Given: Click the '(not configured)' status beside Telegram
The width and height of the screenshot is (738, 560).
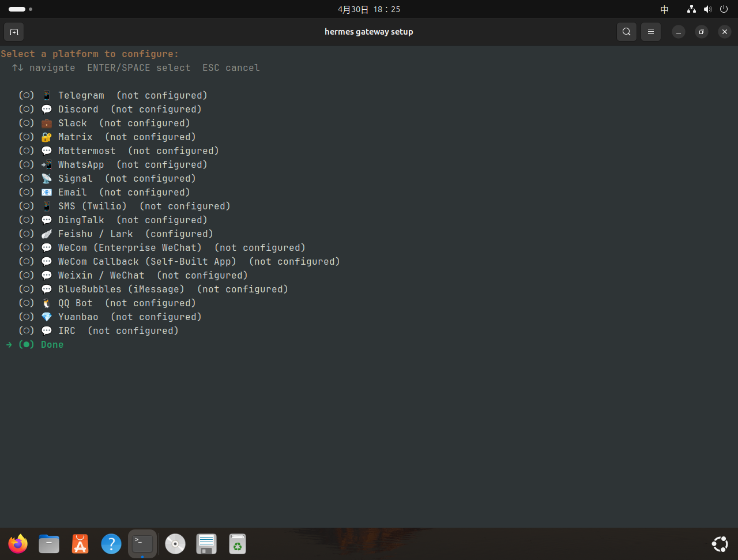Looking at the screenshot, I should pos(162,96).
